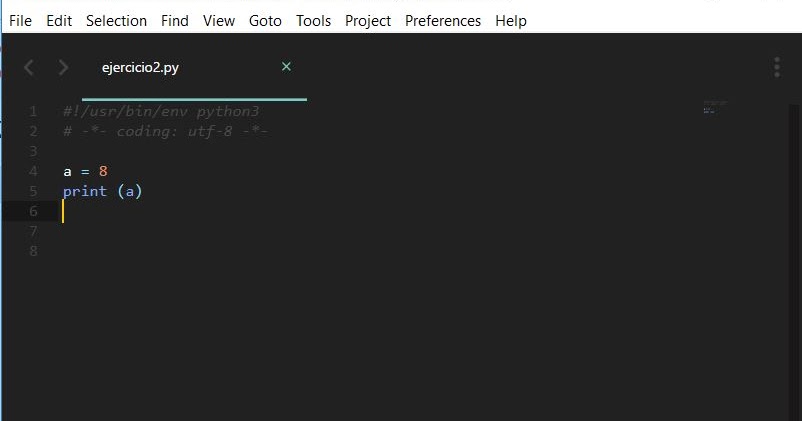Click the previous tab left arrow
This screenshot has width=802, height=421.
pyautogui.click(x=28, y=68)
